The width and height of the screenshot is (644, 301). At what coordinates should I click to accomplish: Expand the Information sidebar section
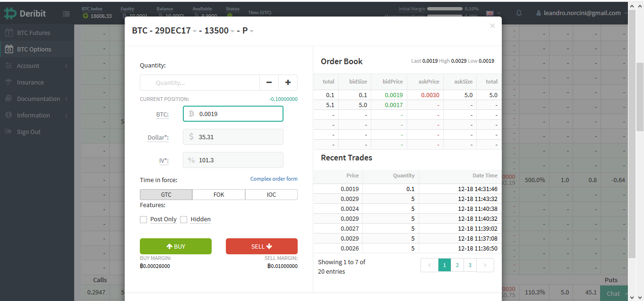(37, 115)
